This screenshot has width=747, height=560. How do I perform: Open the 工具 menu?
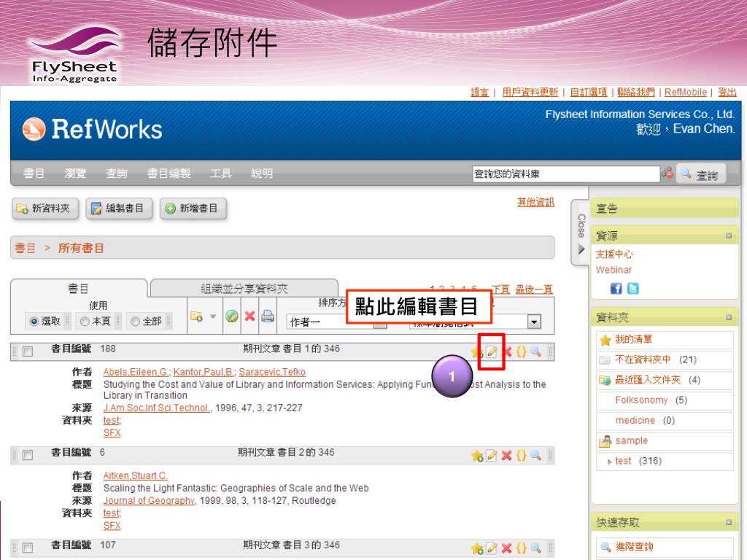coord(220,174)
